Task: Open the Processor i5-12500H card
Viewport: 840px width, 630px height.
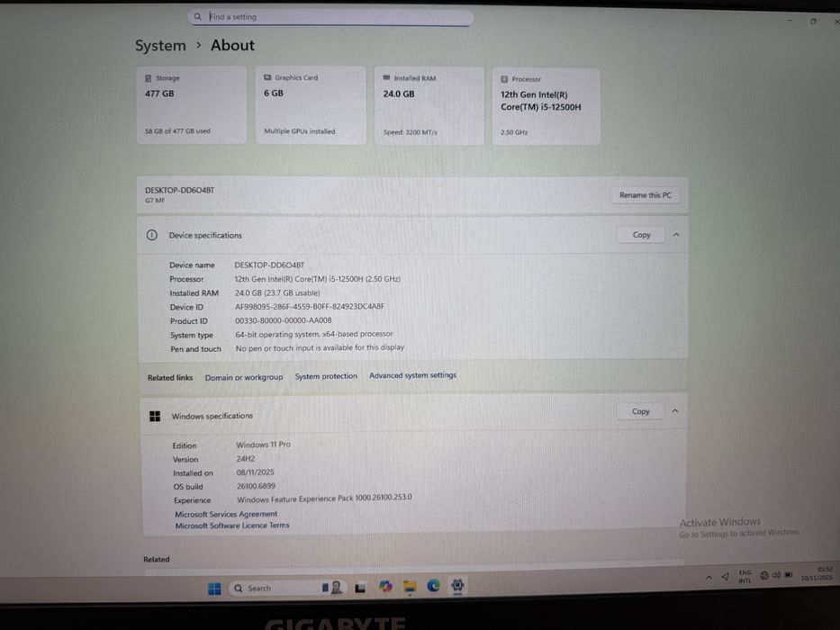Action: pos(546,106)
